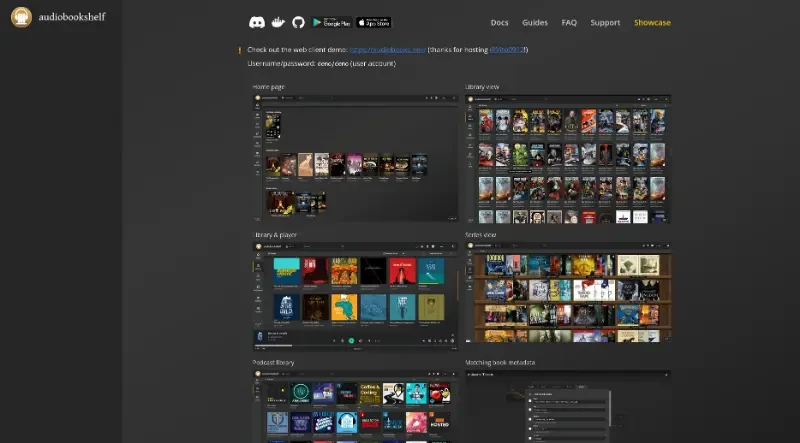800x443 pixels.
Task: Click the yellow exclamation notice icon
Action: [240, 50]
